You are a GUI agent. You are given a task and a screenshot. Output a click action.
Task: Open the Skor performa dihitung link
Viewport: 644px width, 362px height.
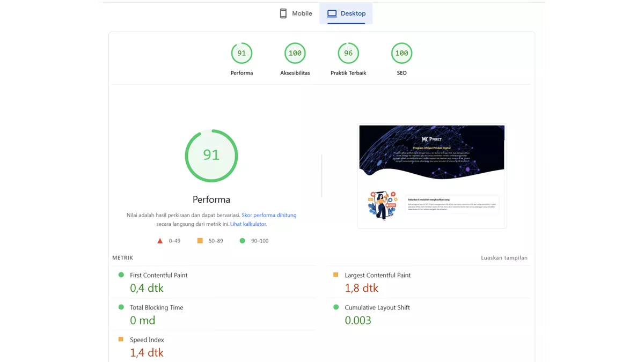[268, 215]
